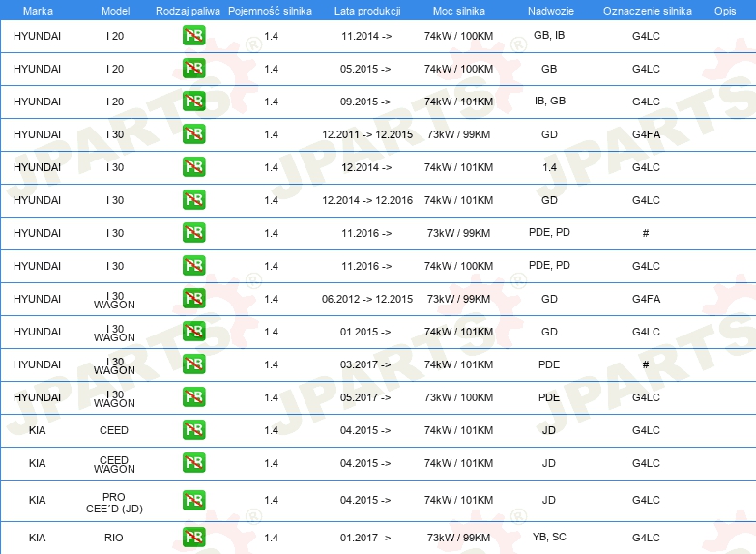This screenshot has height=554, width=756.
Task: Click the 'YB, SC' body cell
Action: tap(549, 537)
